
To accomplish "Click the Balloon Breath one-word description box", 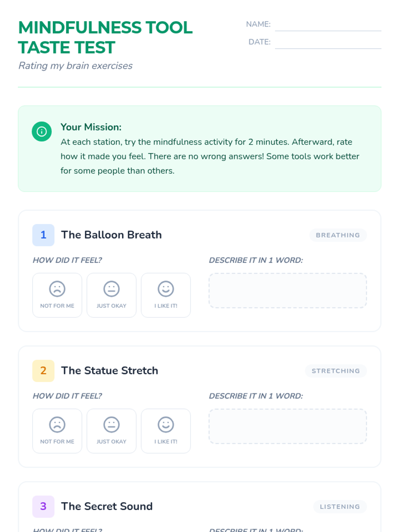I will tap(288, 291).
